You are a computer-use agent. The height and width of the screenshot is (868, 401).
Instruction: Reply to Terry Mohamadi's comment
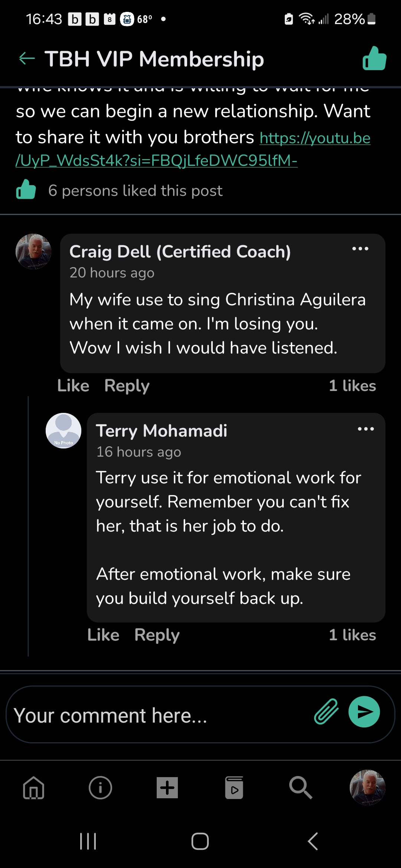coord(157,635)
